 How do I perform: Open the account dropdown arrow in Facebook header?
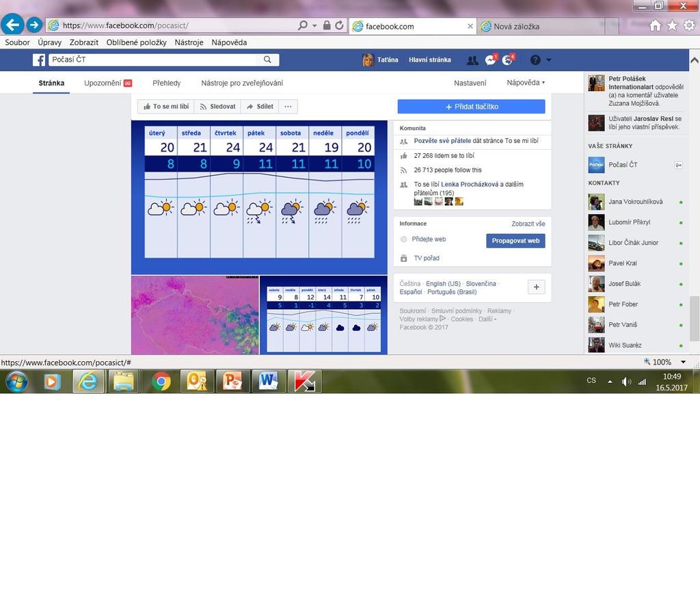[x=549, y=59]
